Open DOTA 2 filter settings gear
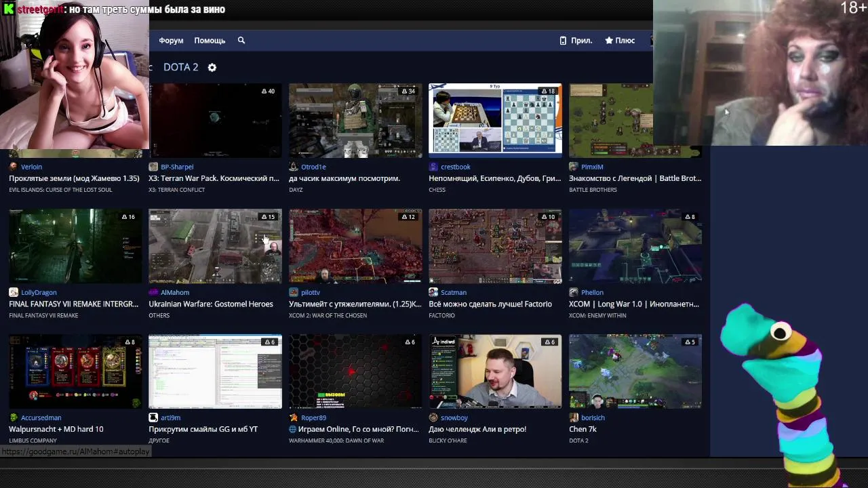 tap(212, 68)
